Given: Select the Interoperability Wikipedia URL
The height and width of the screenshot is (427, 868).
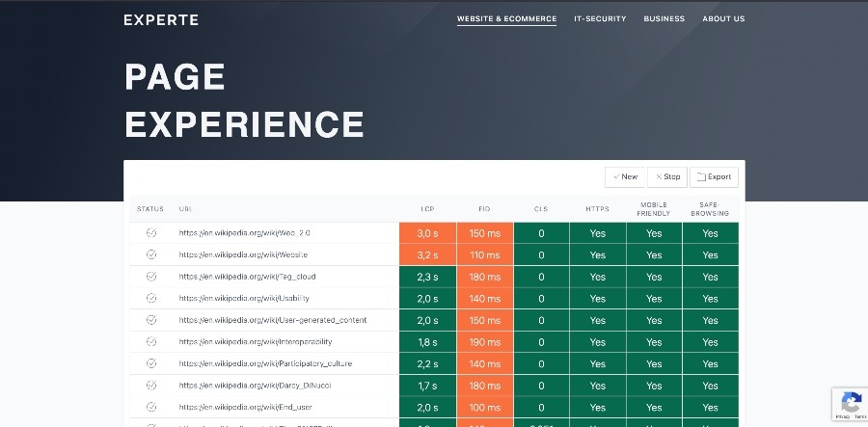Looking at the screenshot, I should pyautogui.click(x=256, y=342).
